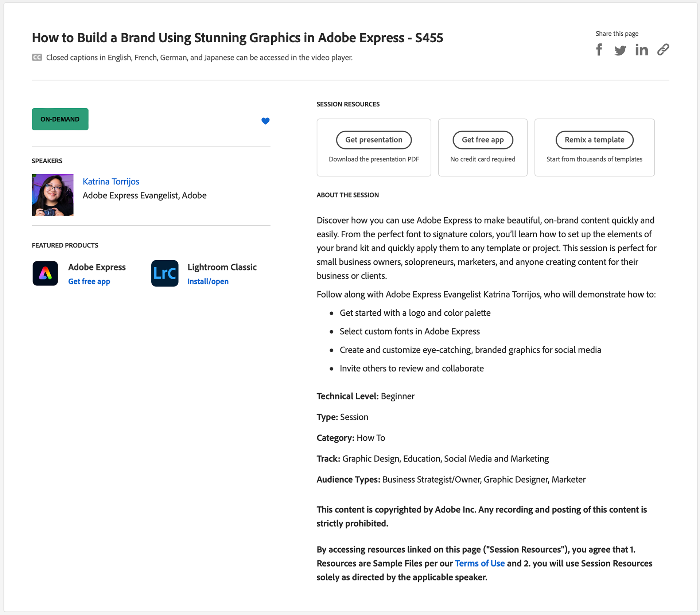The height and width of the screenshot is (615, 700).
Task: Click the 'Lightroom Classic' product name
Action: (x=222, y=267)
